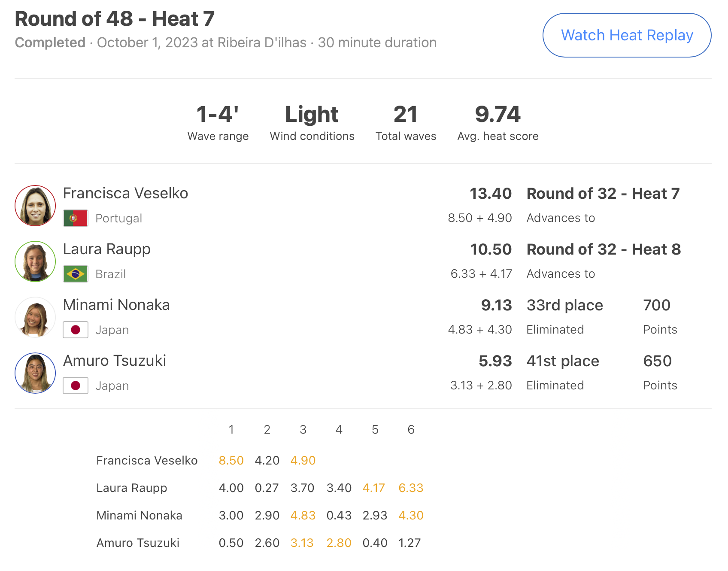The height and width of the screenshot is (571, 728).
Task: Open the Laura Raupp name link
Action: pos(106,249)
